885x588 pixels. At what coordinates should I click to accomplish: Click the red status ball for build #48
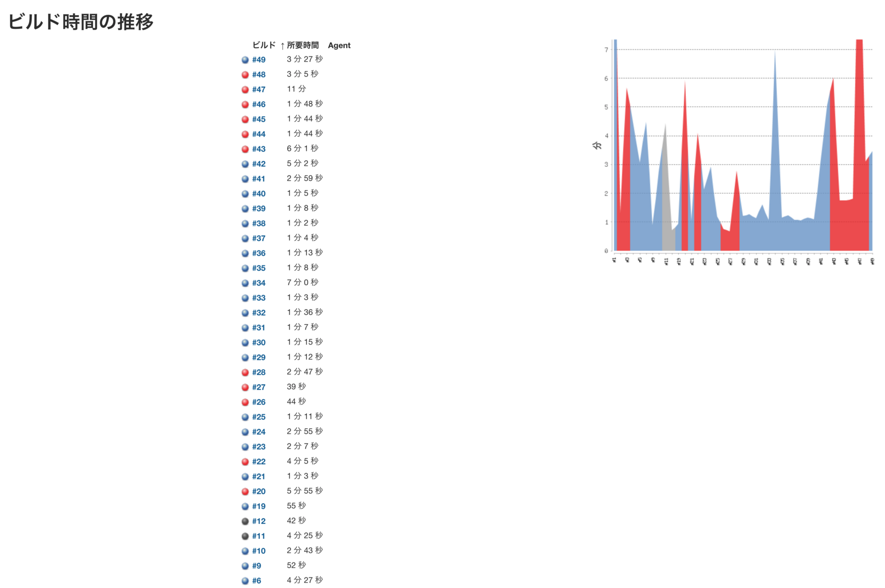(x=245, y=75)
